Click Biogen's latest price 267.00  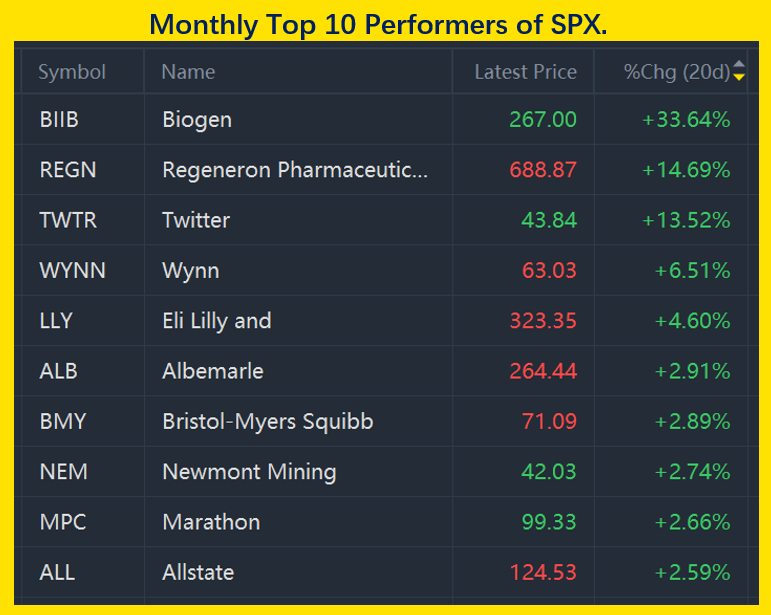(x=543, y=120)
